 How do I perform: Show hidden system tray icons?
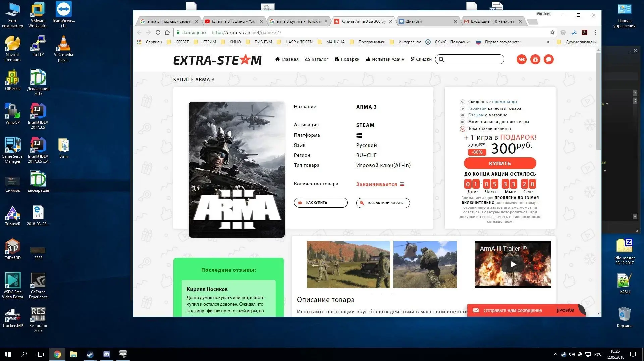pos(555,354)
